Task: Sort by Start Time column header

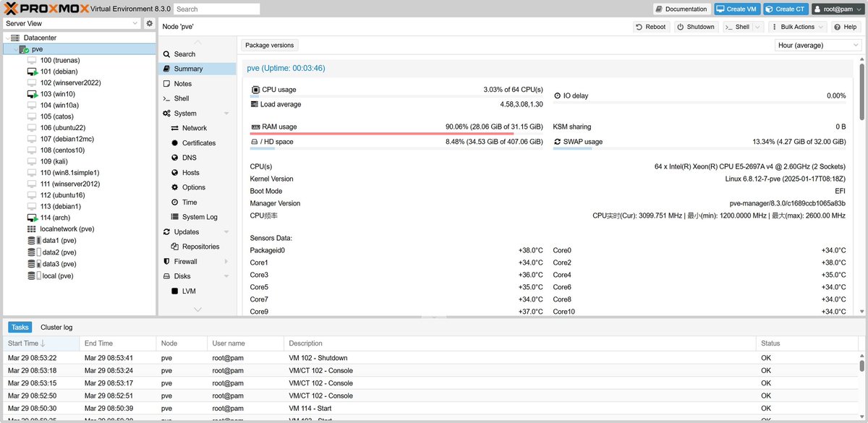Action: coord(41,343)
